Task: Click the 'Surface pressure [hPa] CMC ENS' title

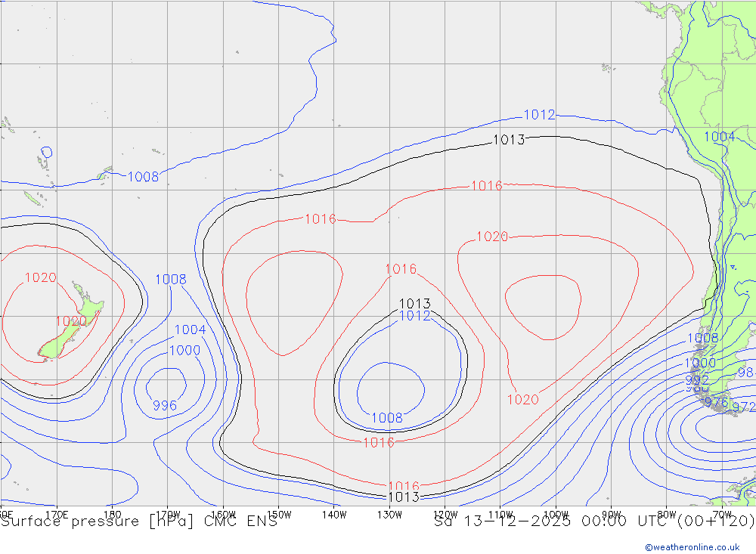Action: tap(139, 522)
